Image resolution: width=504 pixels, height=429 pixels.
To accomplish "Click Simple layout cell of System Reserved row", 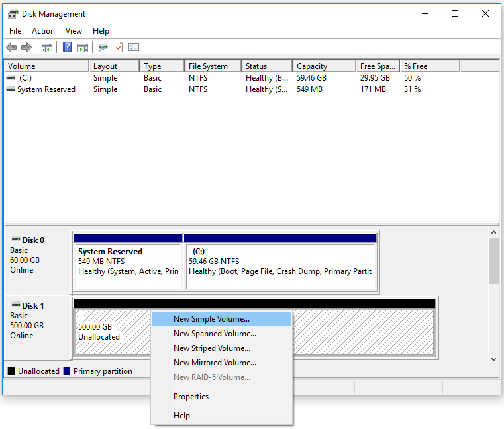I will [x=105, y=89].
